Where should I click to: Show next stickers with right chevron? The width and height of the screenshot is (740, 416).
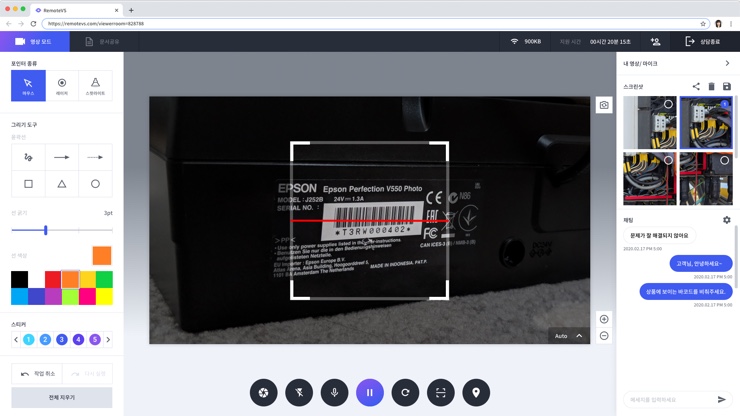(108, 340)
